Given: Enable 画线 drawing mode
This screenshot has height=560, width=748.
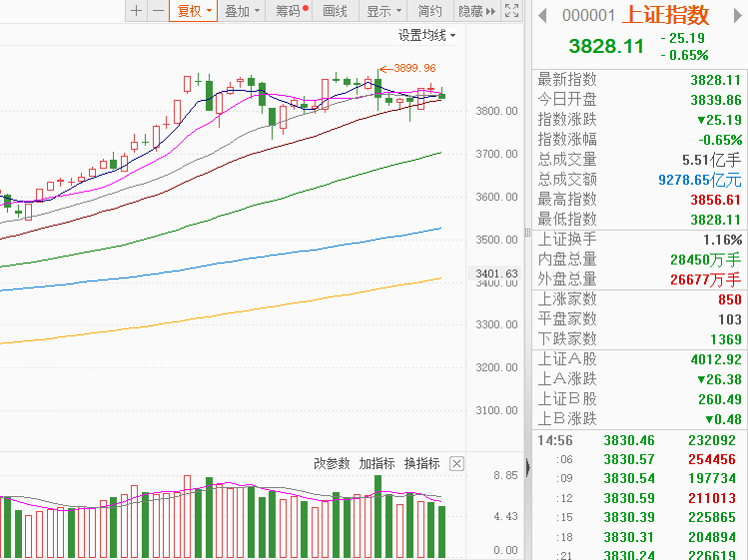Looking at the screenshot, I should (336, 11).
